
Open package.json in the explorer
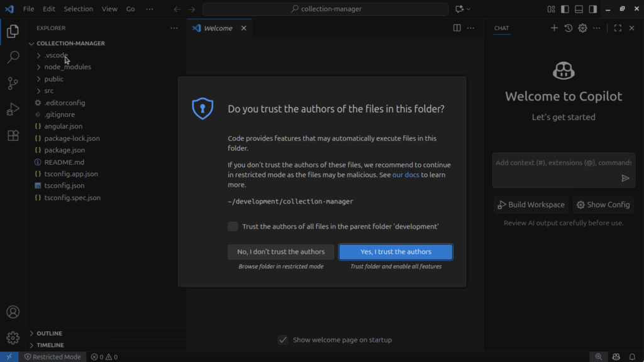coord(64,150)
